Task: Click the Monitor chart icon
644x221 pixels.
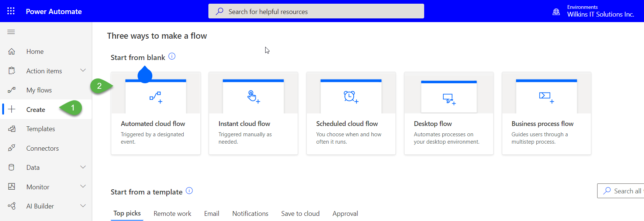Action: point(12,187)
